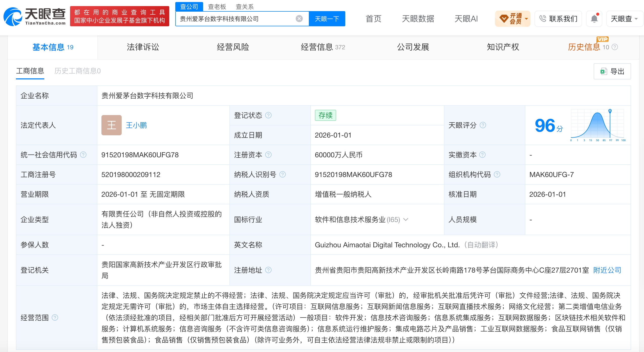
Task: Go to 首页 in navigation
Action: pos(374,19)
